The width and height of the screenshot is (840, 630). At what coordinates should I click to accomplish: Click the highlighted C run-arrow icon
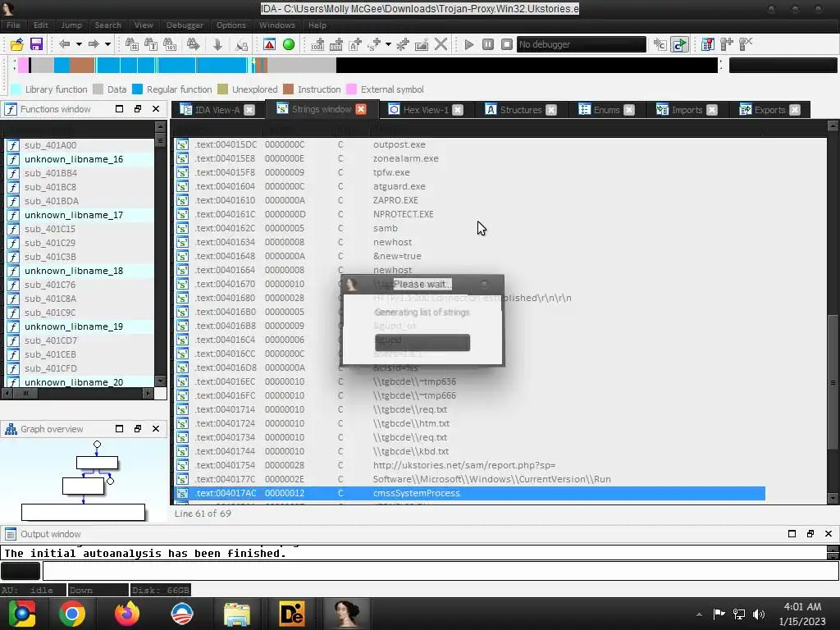click(x=679, y=44)
